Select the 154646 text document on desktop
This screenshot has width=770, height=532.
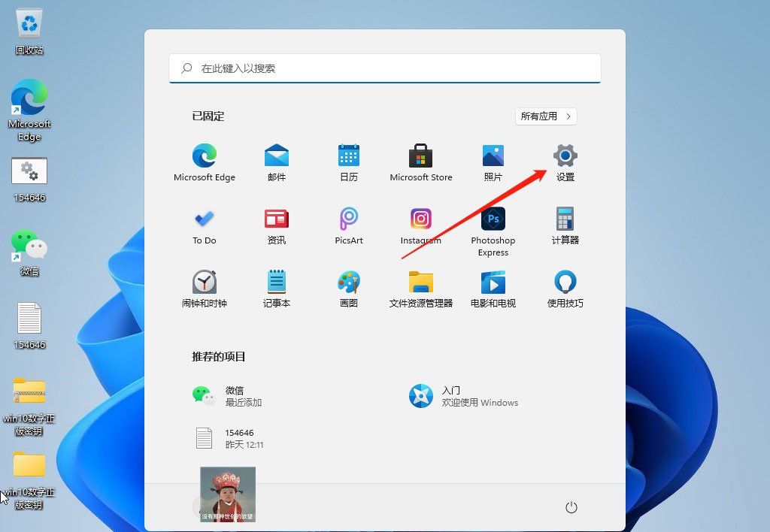coord(29,326)
